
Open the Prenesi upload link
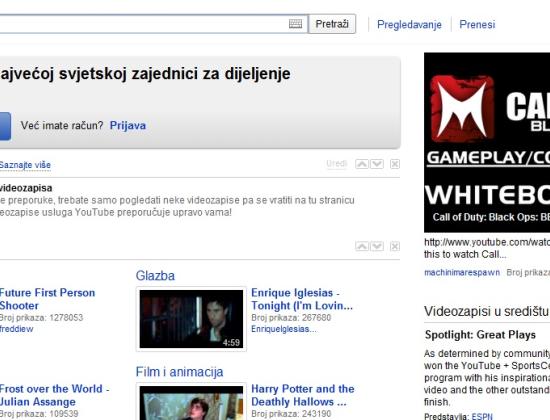pos(477,25)
